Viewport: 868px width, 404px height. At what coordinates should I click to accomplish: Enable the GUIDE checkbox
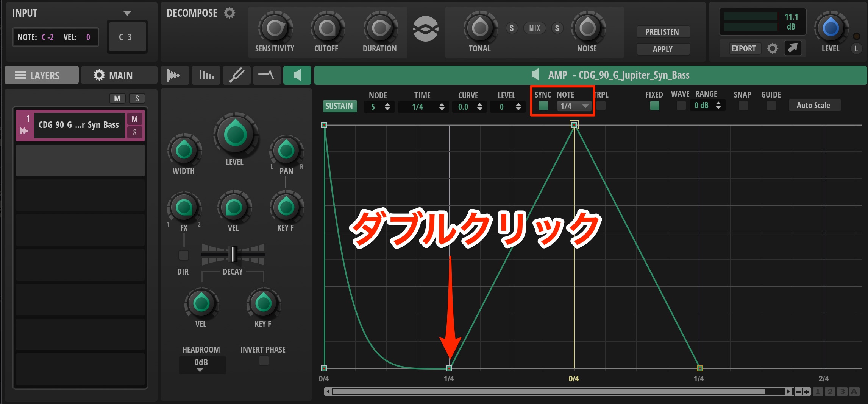pyautogui.click(x=771, y=106)
